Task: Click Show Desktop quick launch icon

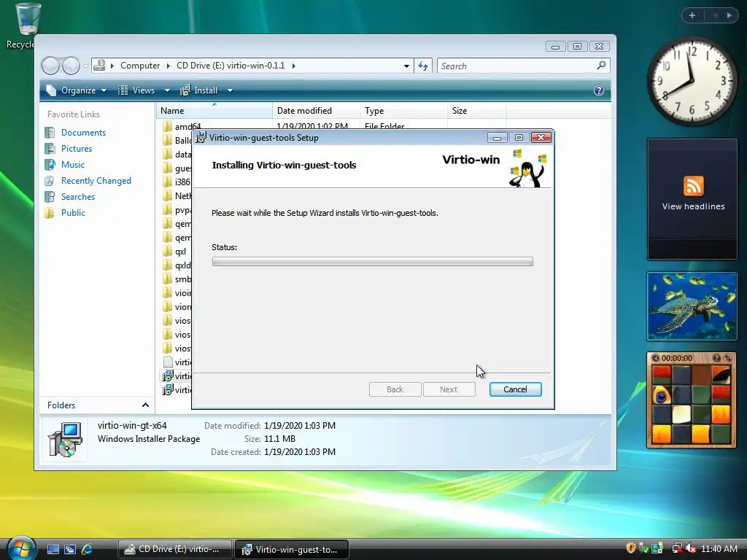Action: point(53,550)
